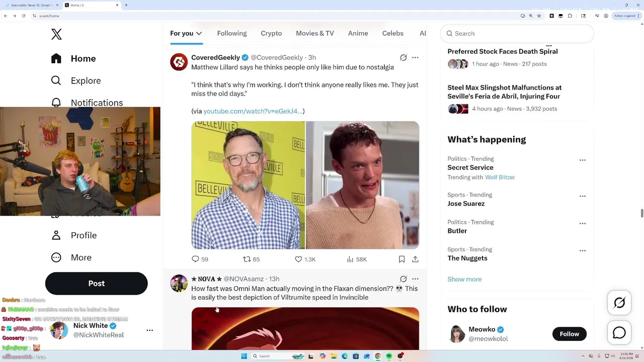Reload the x.com page

(23, 16)
